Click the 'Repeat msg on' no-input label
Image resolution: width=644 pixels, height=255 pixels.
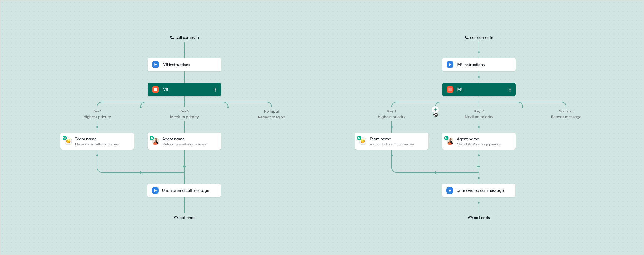click(271, 117)
